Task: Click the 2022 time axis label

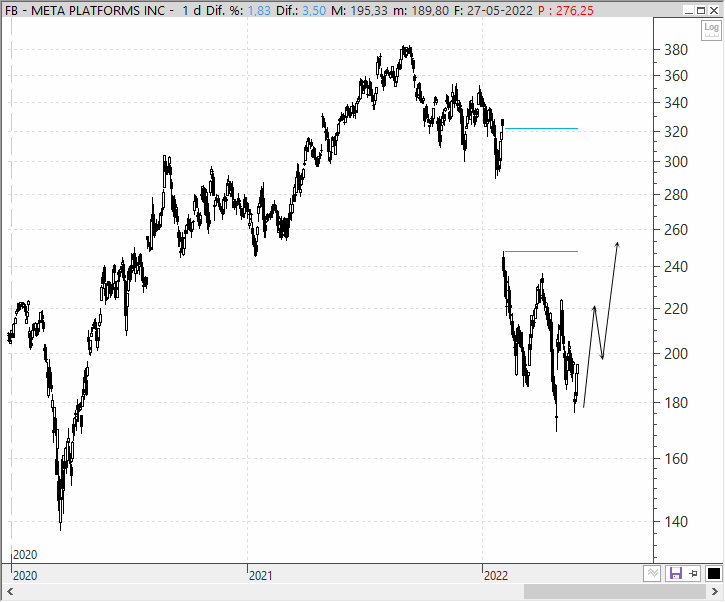Action: pyautogui.click(x=496, y=576)
